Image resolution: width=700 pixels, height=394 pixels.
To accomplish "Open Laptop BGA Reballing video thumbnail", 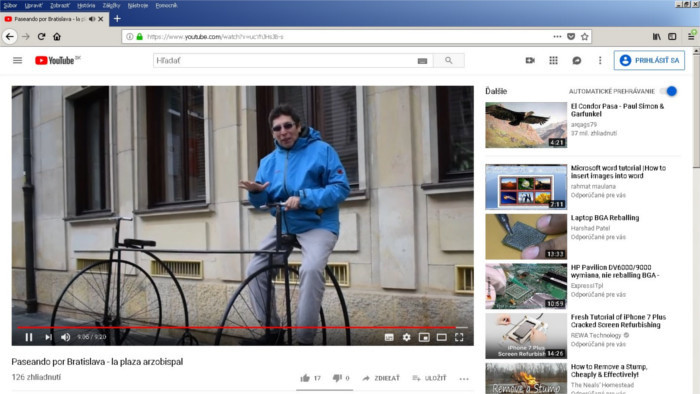I will 526,236.
